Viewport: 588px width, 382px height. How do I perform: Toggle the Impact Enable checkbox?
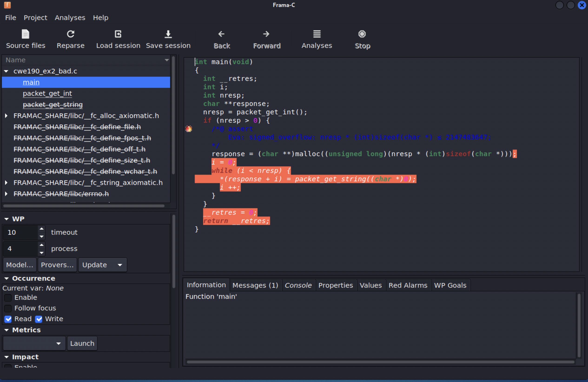point(8,366)
